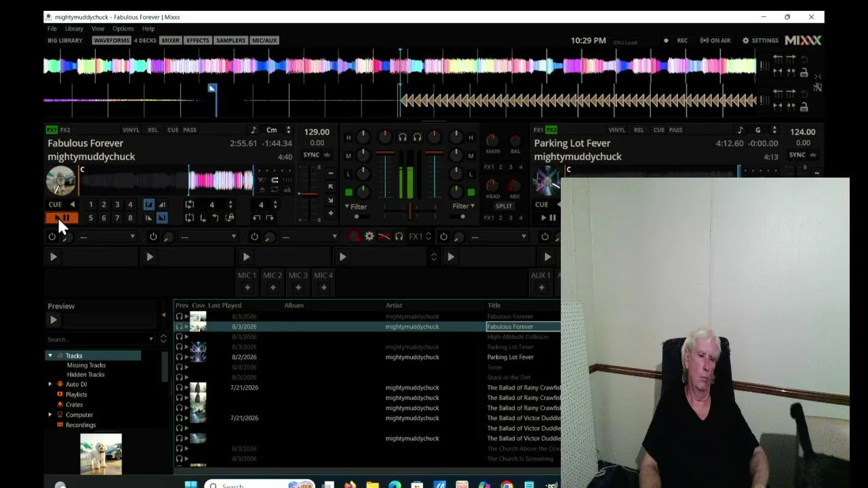Click Deck 1 rate minus button
Screen dimensions: 868x488
click(x=330, y=172)
